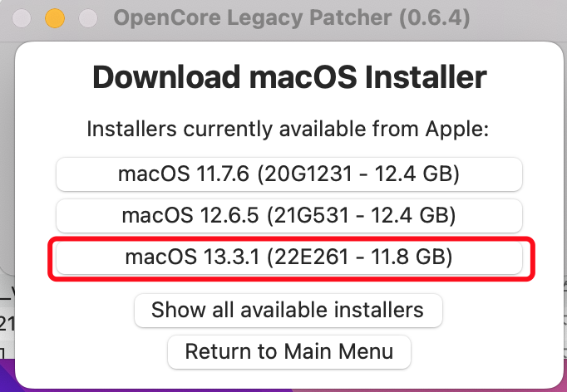Select the macOS 11.7.6 installer

point(288,174)
